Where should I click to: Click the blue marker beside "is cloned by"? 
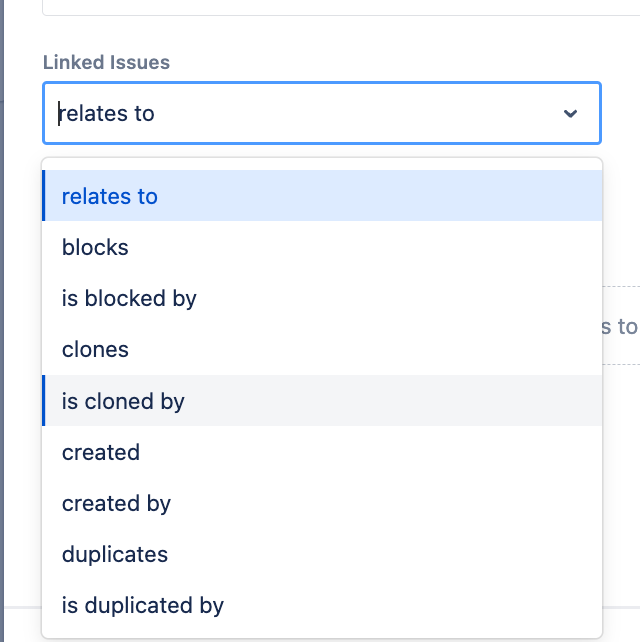(44, 401)
